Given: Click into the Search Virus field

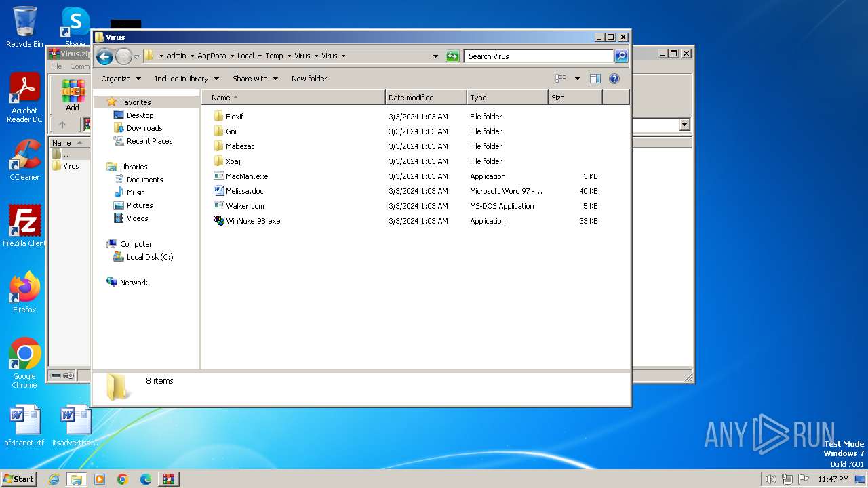Looking at the screenshot, I should click(538, 56).
